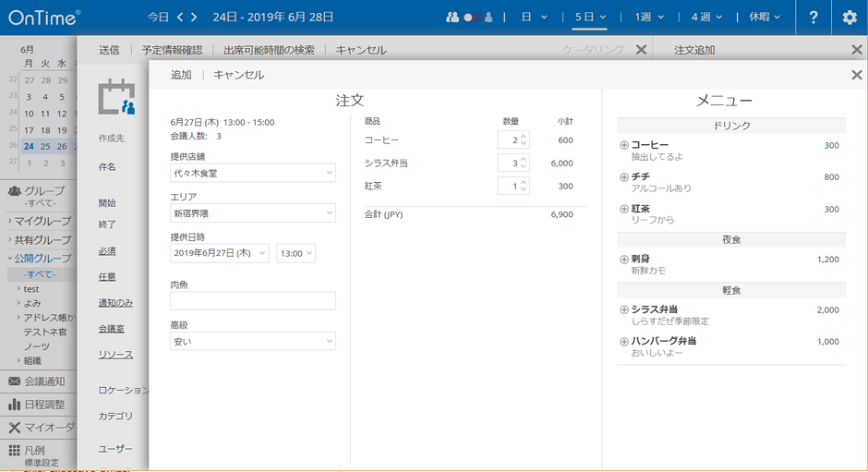Click 追加 to add the order
The height and width of the screenshot is (472, 868).
(x=181, y=75)
